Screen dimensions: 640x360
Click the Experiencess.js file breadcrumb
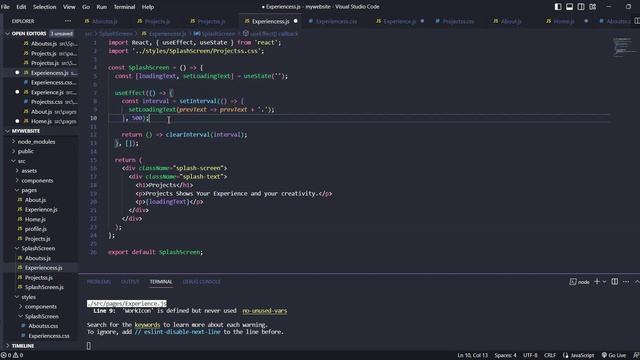(164, 33)
